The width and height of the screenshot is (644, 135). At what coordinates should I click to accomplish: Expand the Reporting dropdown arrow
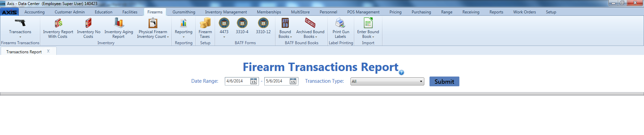[x=183, y=37]
